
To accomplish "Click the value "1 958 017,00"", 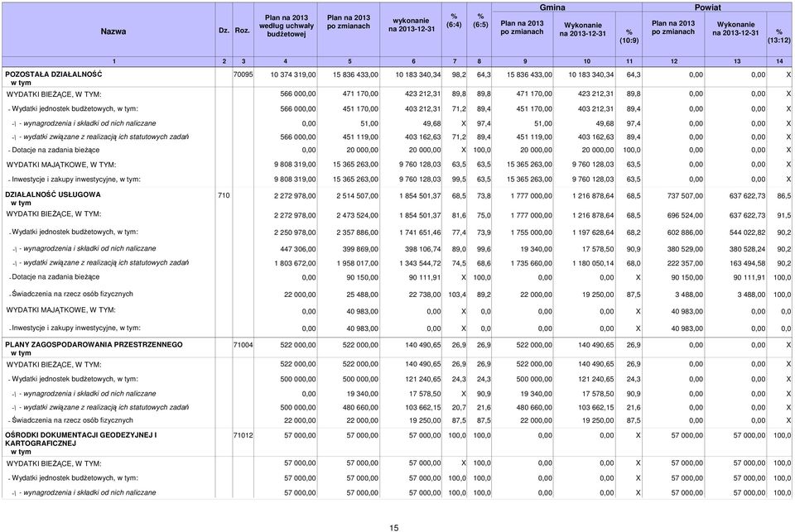I will 357,263.
